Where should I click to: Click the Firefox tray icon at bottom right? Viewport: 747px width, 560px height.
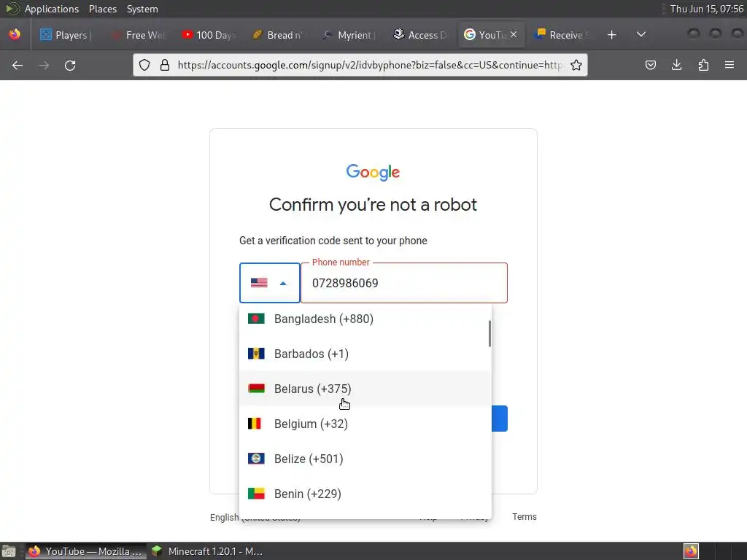pyautogui.click(x=691, y=551)
